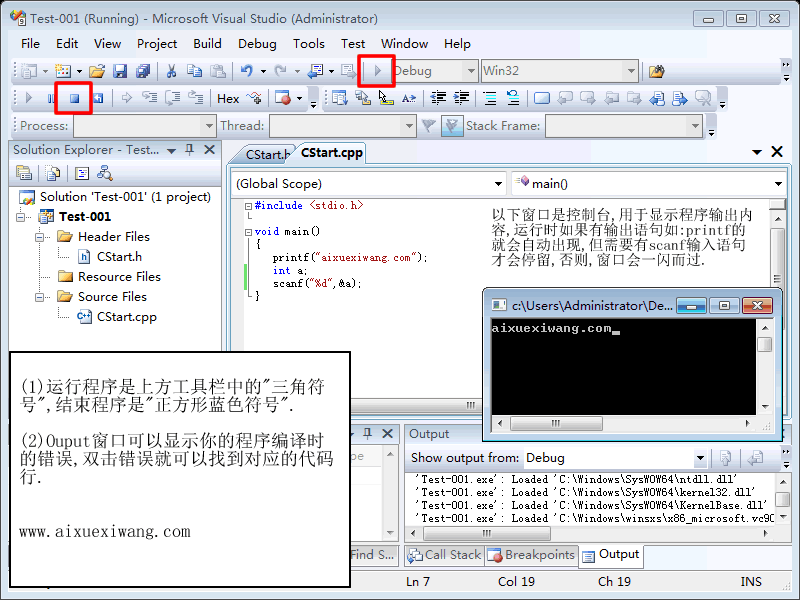Image resolution: width=800 pixels, height=600 pixels.
Task: Collapse the main() function outline box
Action: [248, 231]
